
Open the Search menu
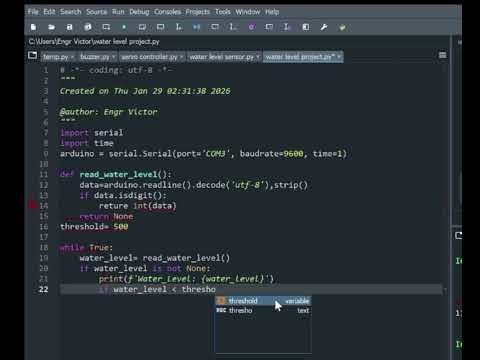pyautogui.click(x=71, y=12)
